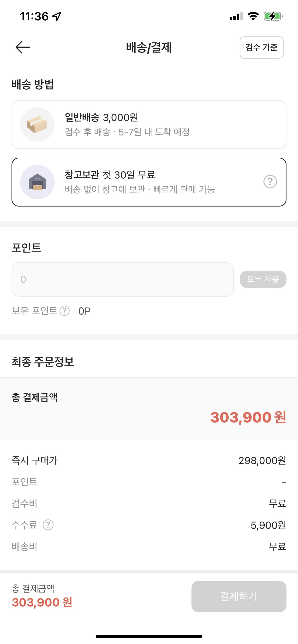This screenshot has width=298, height=644.
Task: Tap the 즉시 구매가 298,000원 row
Action: pyautogui.click(x=149, y=460)
